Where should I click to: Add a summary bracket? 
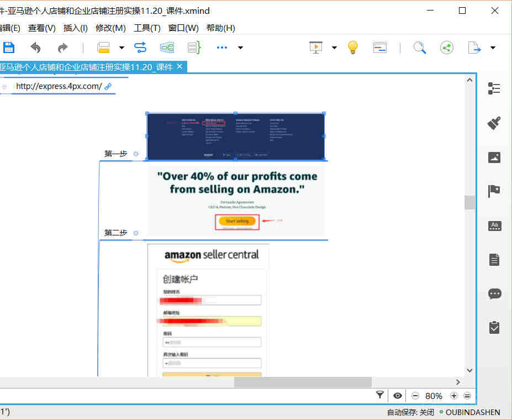pos(194,48)
